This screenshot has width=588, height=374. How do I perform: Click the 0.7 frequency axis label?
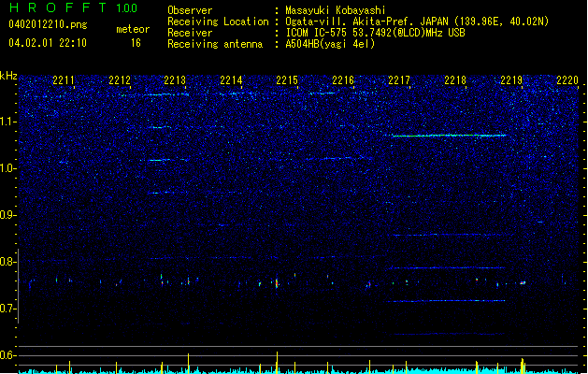8,309
